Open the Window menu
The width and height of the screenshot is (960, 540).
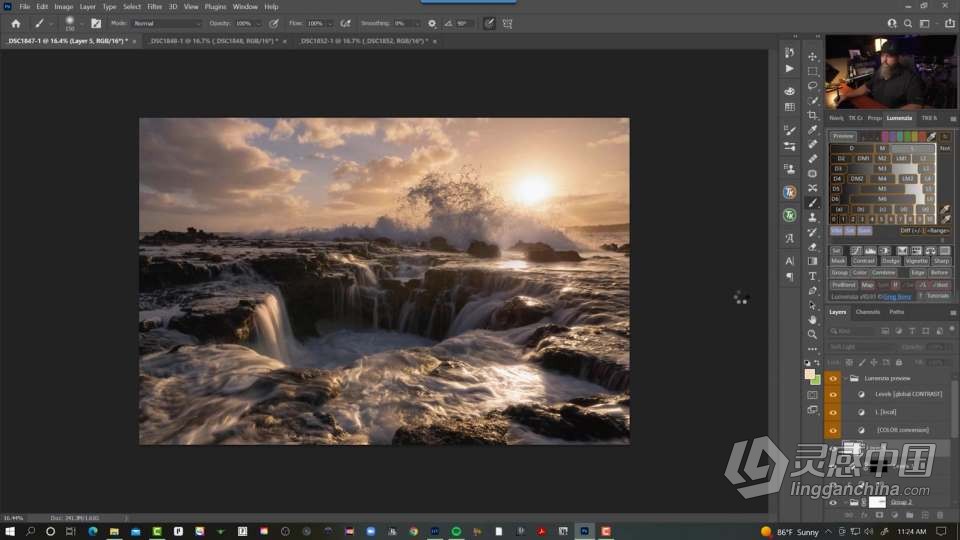point(245,7)
